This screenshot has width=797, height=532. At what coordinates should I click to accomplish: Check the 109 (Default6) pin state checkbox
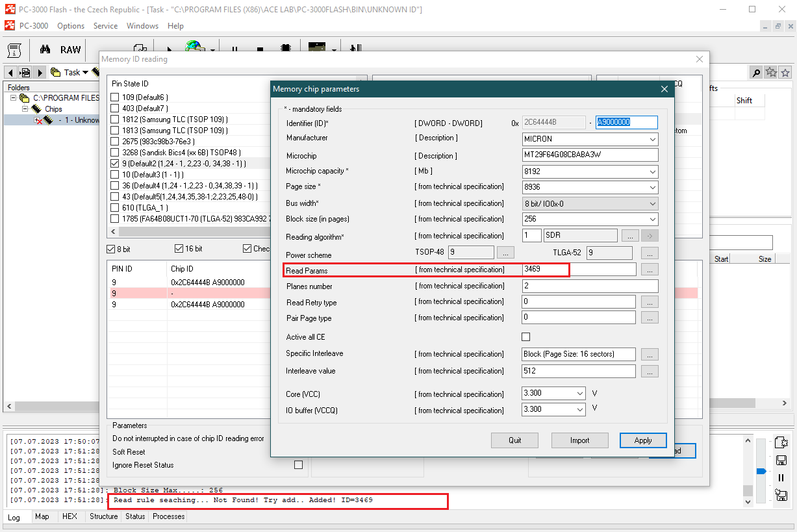115,97
